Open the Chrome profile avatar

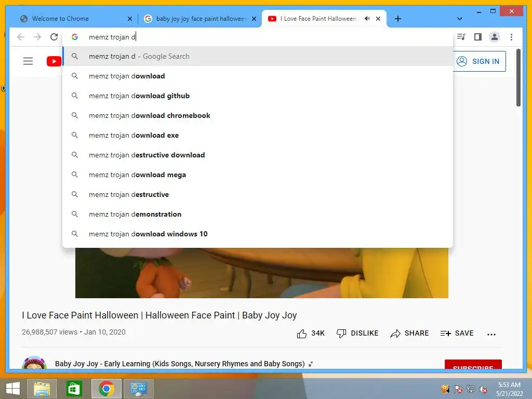(495, 37)
